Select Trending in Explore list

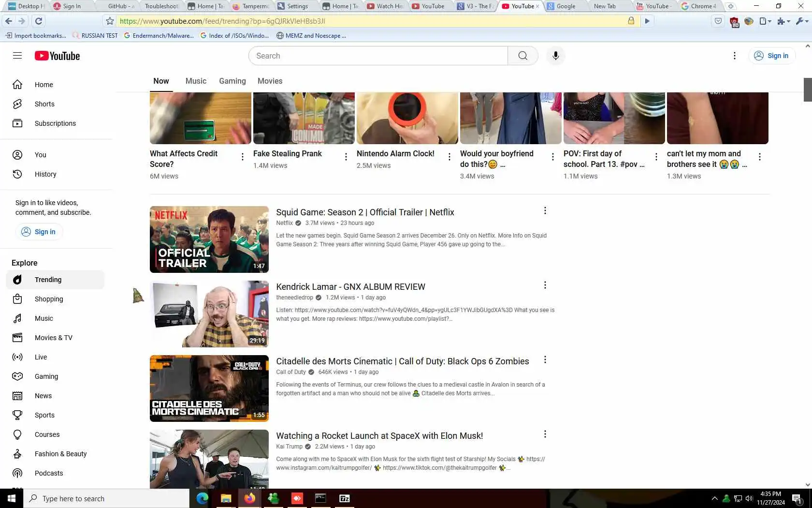(56, 280)
